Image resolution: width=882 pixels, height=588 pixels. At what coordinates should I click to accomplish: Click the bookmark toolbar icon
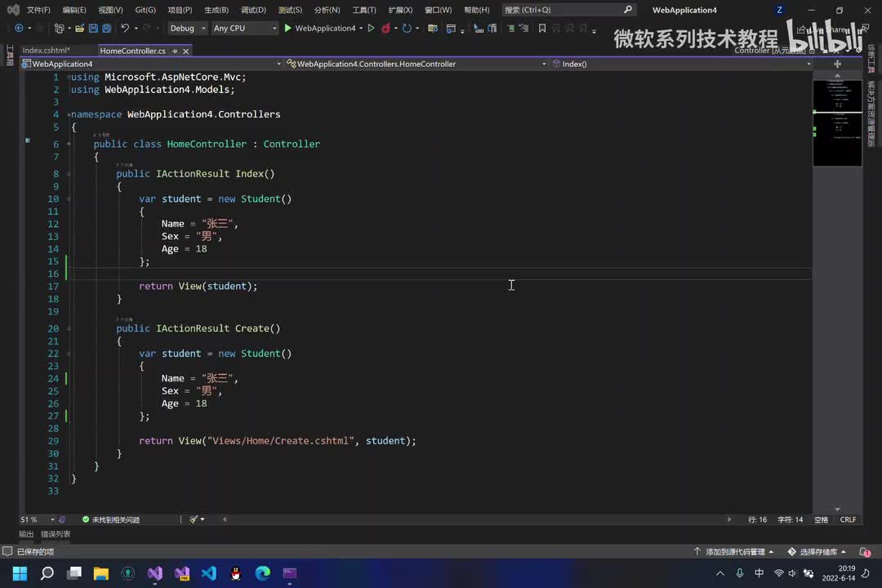point(542,28)
